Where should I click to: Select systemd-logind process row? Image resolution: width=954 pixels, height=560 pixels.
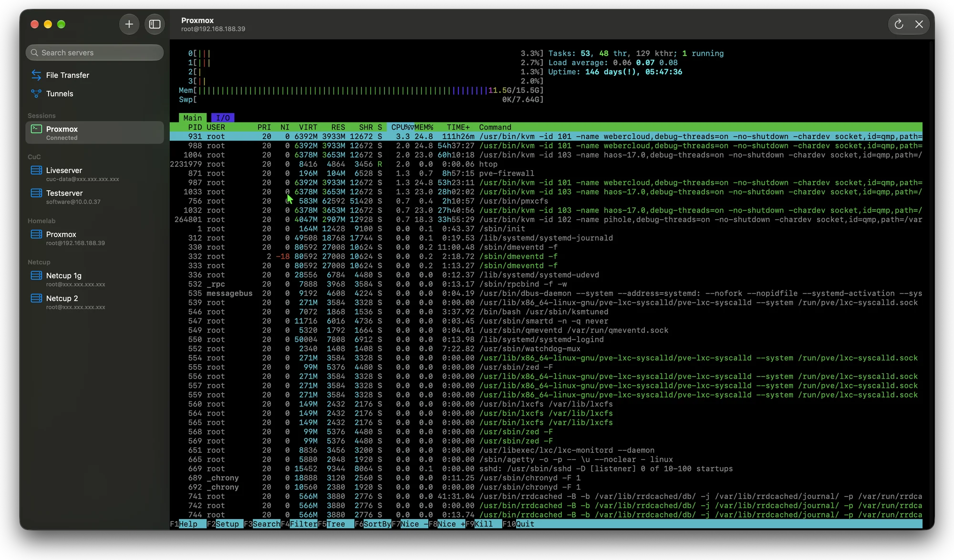(x=546, y=340)
